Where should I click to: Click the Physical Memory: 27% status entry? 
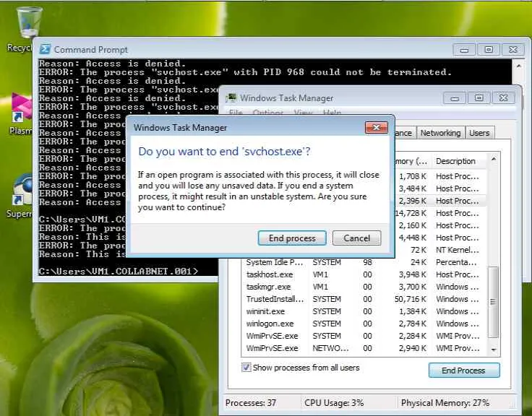click(445, 403)
